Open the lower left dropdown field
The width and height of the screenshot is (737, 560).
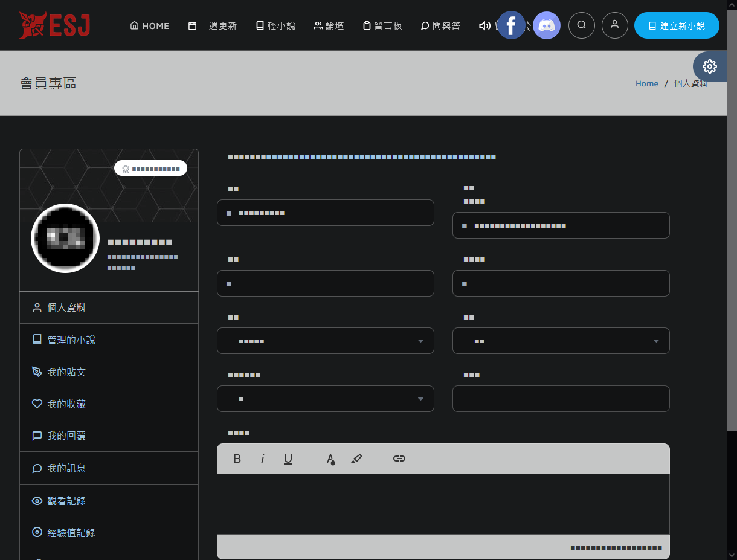point(325,399)
